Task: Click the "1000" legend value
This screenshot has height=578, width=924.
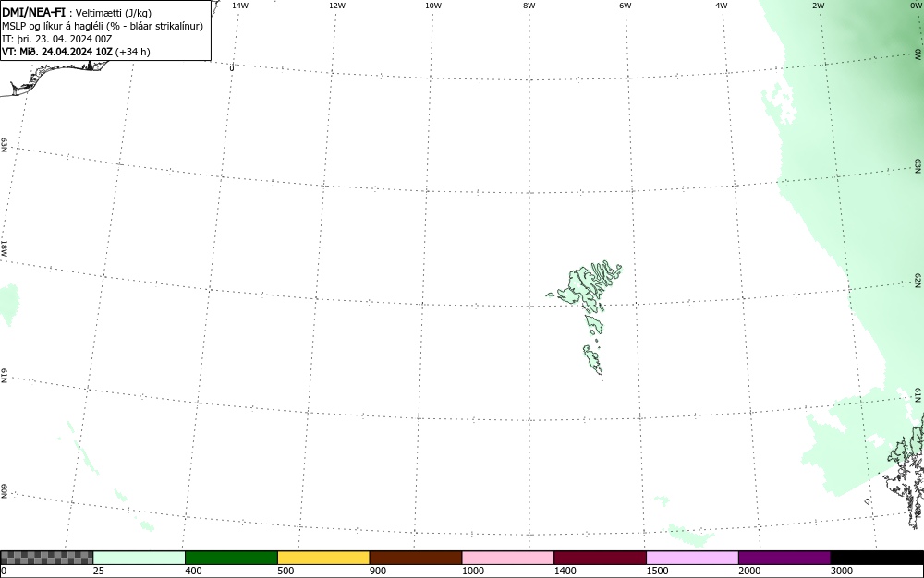Action: click(x=472, y=571)
